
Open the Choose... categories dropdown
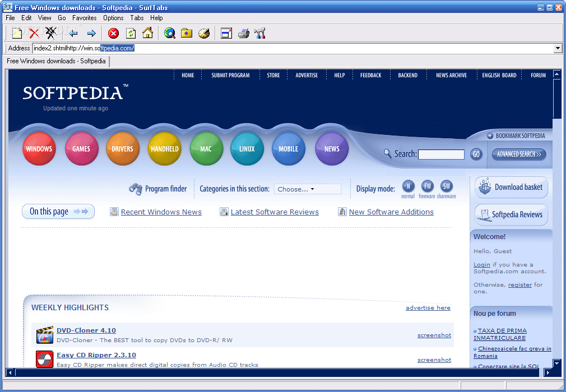(x=308, y=189)
